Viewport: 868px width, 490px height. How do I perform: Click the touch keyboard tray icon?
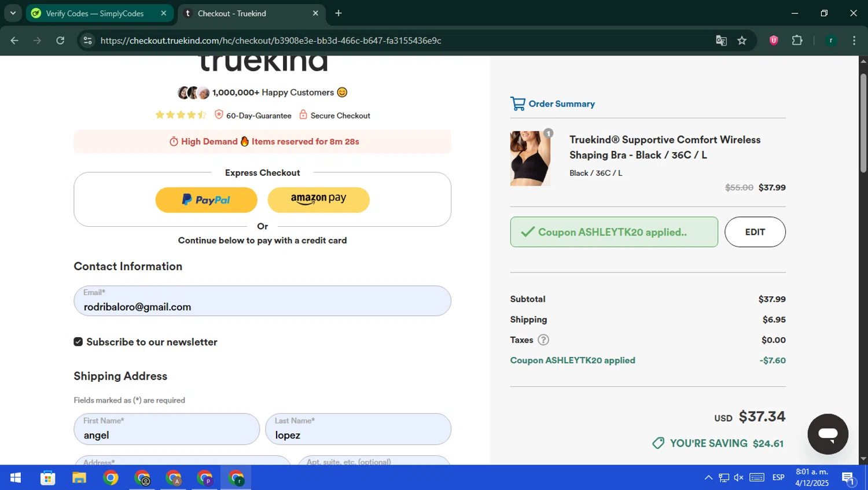pyautogui.click(x=757, y=478)
